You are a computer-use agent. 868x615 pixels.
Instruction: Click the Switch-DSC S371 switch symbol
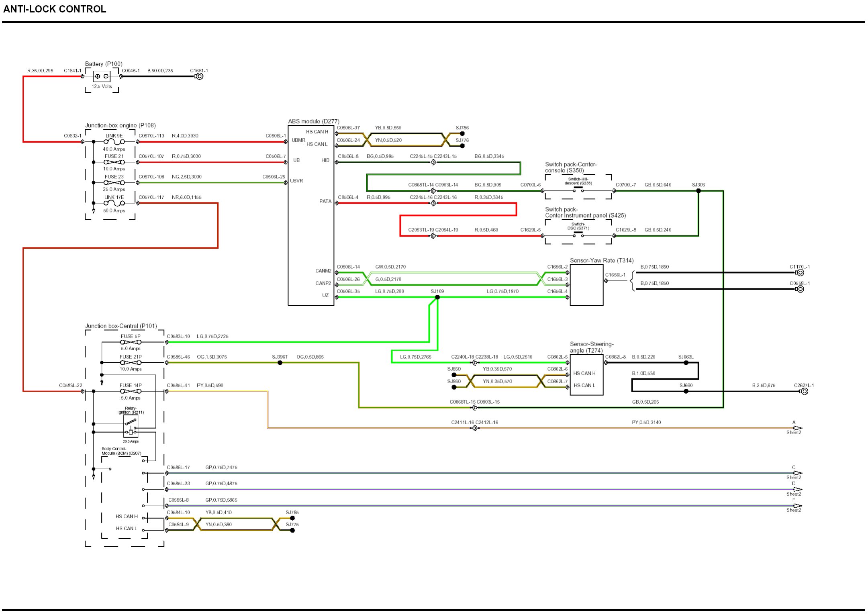pyautogui.click(x=578, y=235)
